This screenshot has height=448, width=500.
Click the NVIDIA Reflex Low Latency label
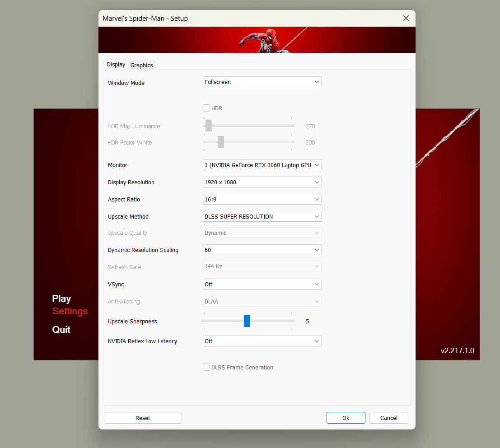click(142, 341)
